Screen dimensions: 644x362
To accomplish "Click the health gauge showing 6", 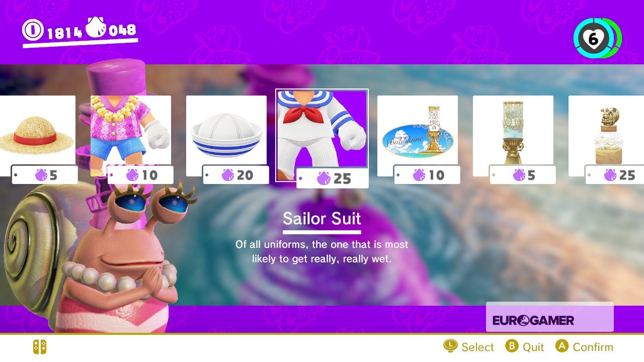I will 597,38.
